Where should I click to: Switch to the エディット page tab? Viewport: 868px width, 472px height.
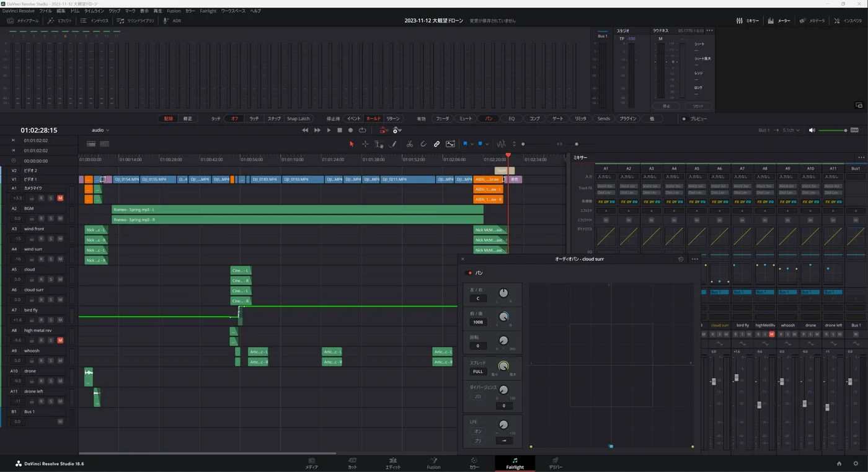392,463
